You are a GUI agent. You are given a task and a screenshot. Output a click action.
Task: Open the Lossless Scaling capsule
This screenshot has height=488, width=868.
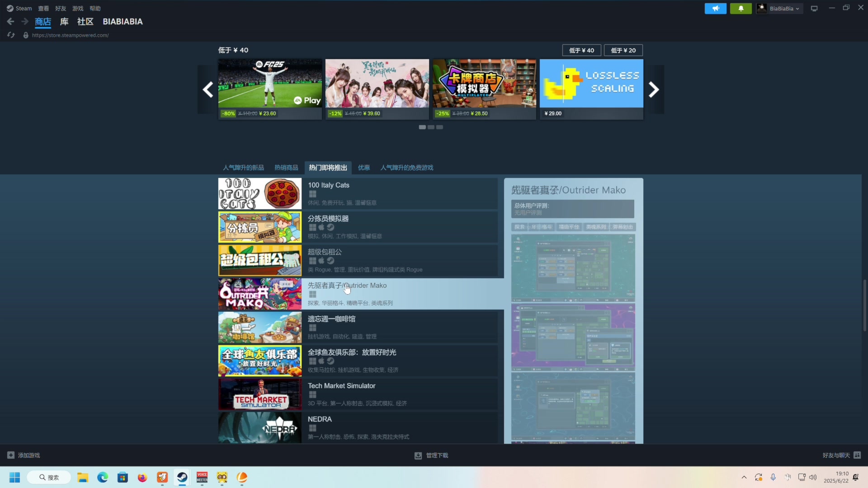pyautogui.click(x=591, y=89)
